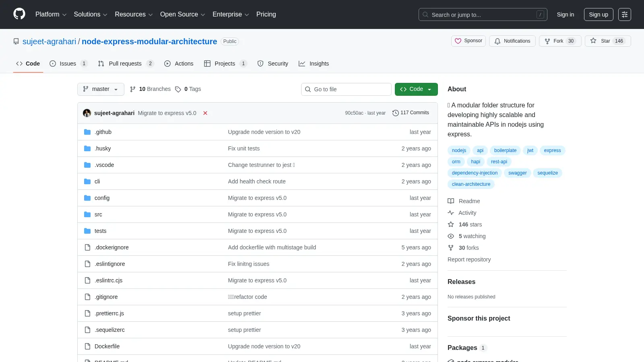Switch to the Pull requests tab
The width and height of the screenshot is (644, 362).
click(126, 64)
